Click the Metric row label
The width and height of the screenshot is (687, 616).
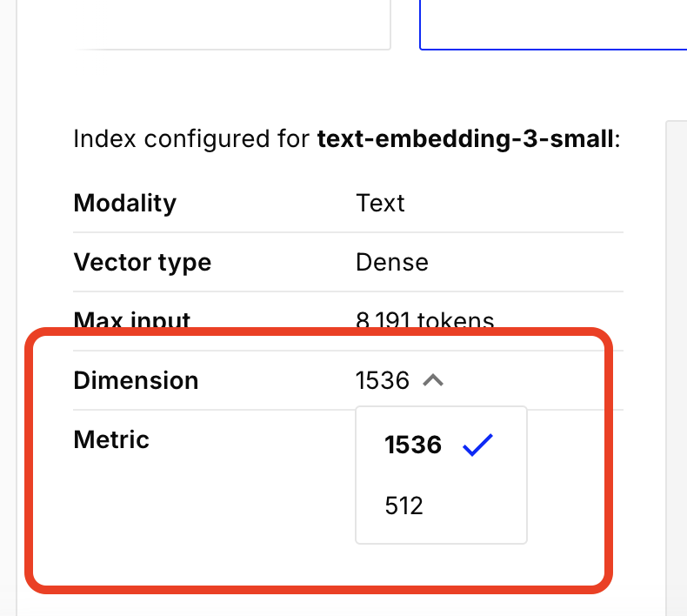pos(111,439)
